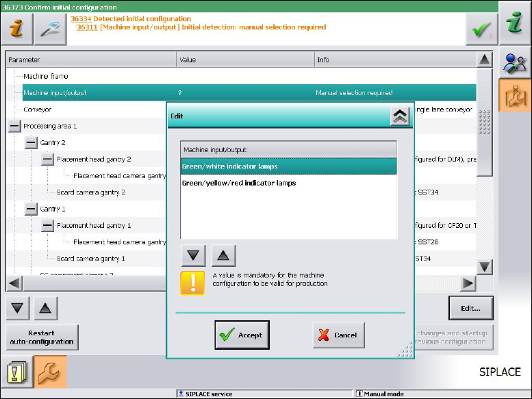The width and height of the screenshot is (532, 399).
Task: Move selection down in Edit dialog list
Action: [x=193, y=255]
